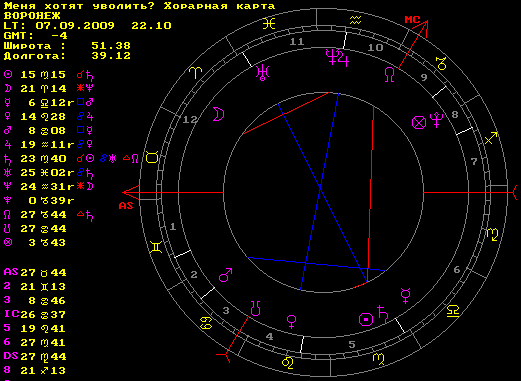Click the red MC label

pyautogui.click(x=412, y=20)
